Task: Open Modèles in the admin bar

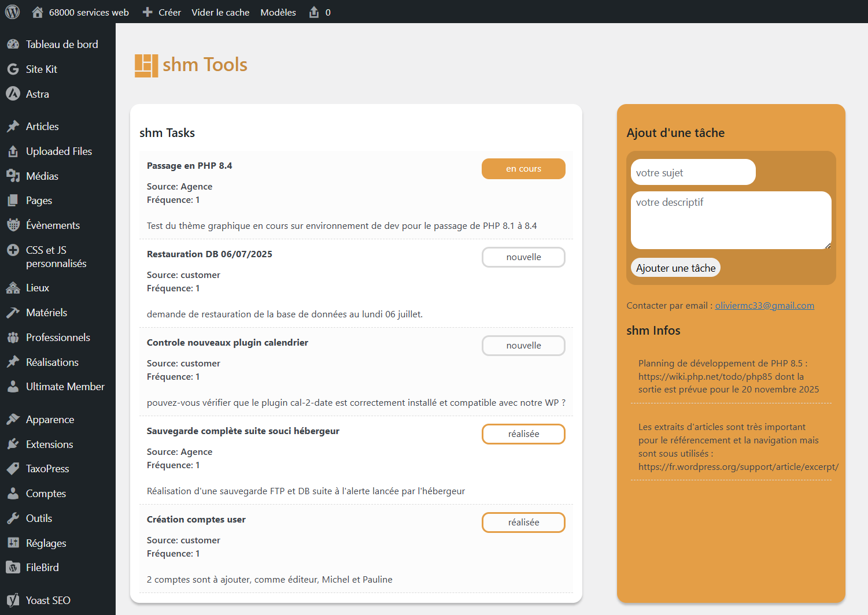Action: coord(278,12)
